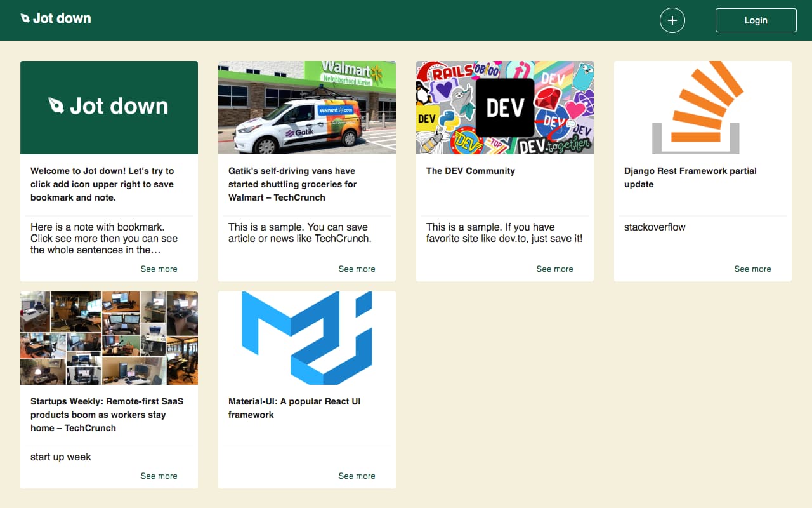Click the add bookmark plus icon
This screenshot has height=508, width=812.
point(672,20)
